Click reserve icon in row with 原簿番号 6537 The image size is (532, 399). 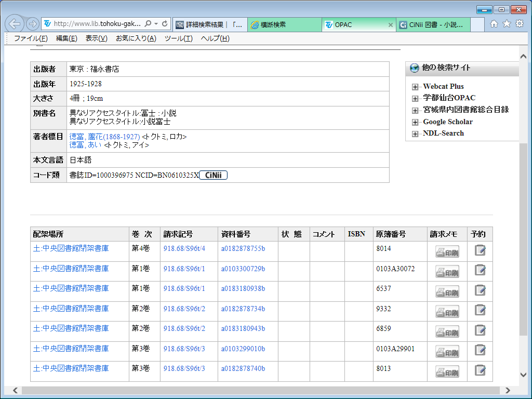coord(480,290)
